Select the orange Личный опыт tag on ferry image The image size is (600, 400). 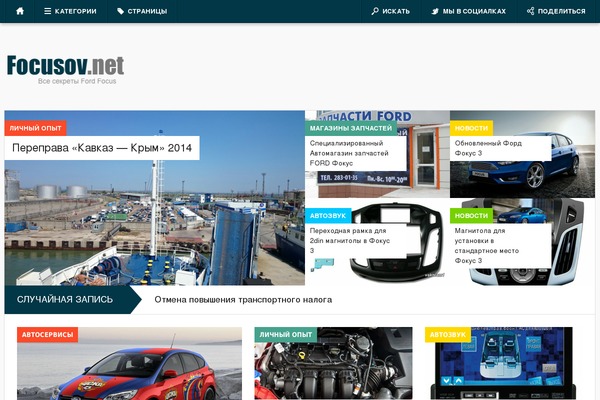click(35, 128)
